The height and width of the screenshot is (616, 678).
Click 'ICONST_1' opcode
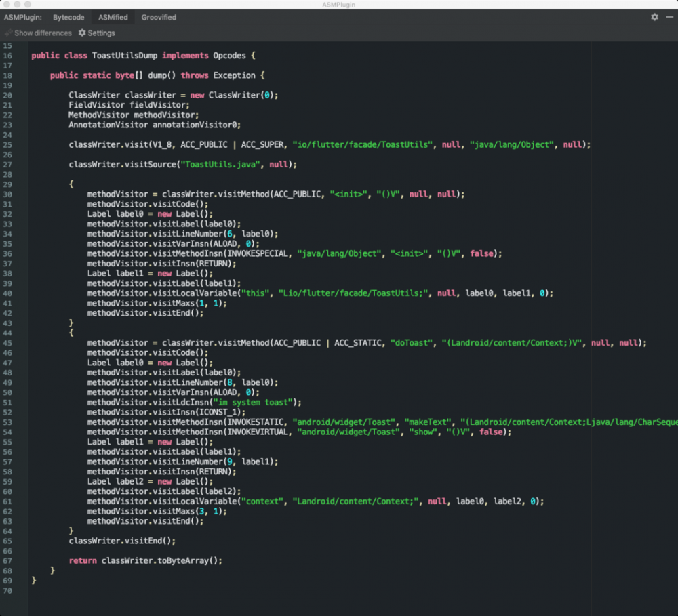coord(218,413)
